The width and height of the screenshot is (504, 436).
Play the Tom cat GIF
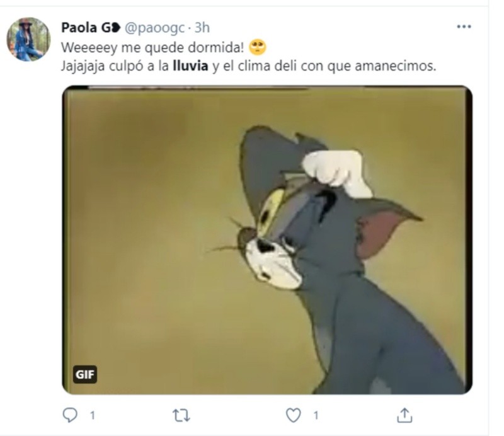pos(267,240)
